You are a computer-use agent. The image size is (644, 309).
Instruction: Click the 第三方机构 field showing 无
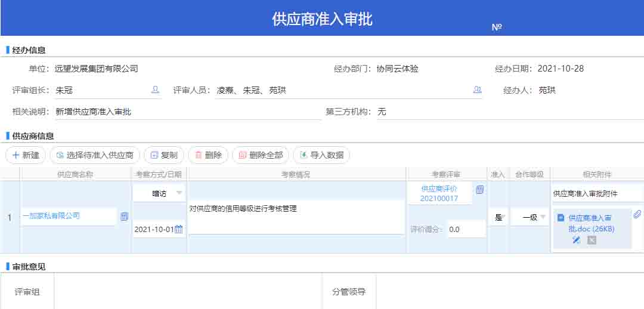click(x=510, y=112)
